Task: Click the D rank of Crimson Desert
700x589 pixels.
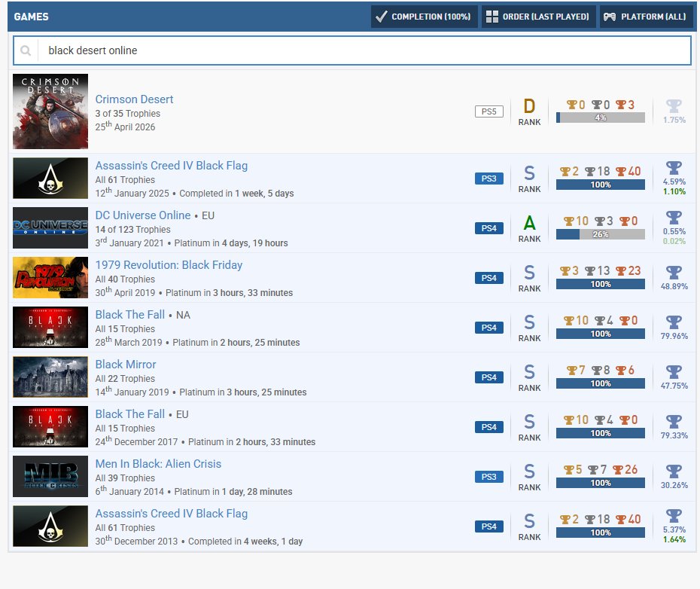Action: point(529,106)
